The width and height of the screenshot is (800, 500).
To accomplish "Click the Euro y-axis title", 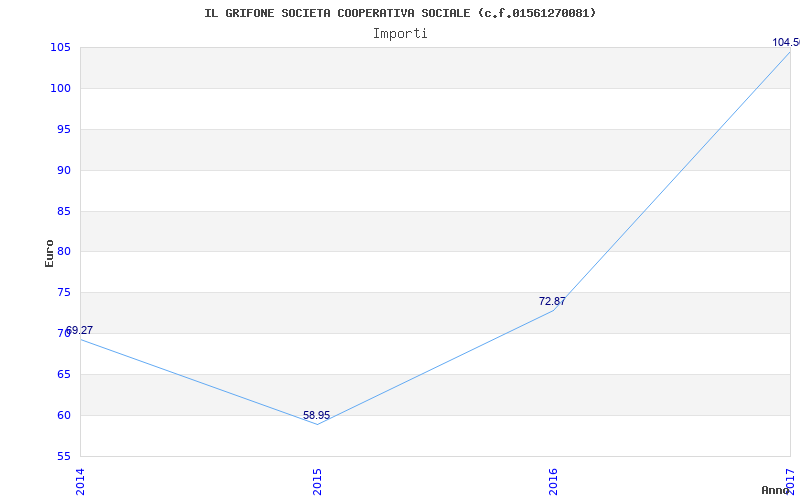I will (49, 253).
